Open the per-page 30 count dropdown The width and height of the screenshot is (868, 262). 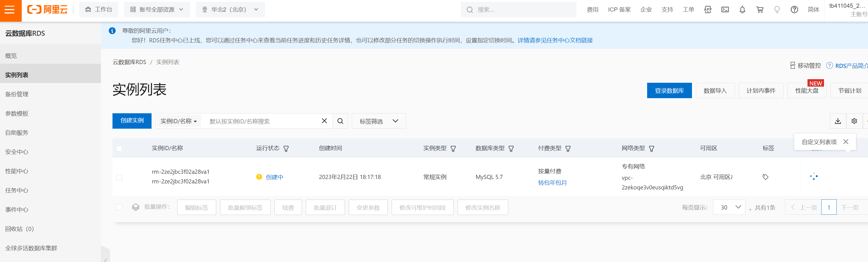pyautogui.click(x=729, y=208)
